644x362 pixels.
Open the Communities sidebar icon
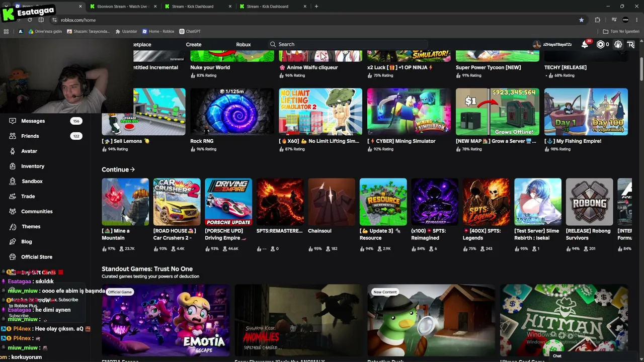coord(12,212)
